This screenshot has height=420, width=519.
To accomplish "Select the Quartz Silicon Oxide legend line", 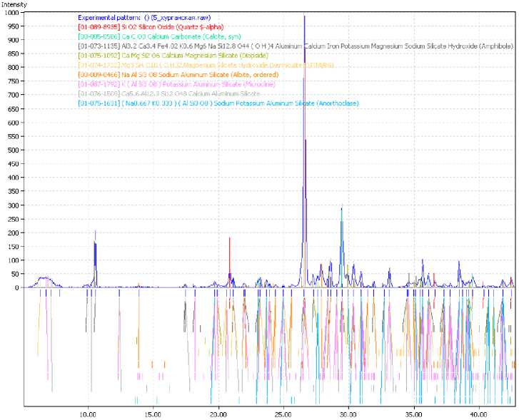I will 151,27.
